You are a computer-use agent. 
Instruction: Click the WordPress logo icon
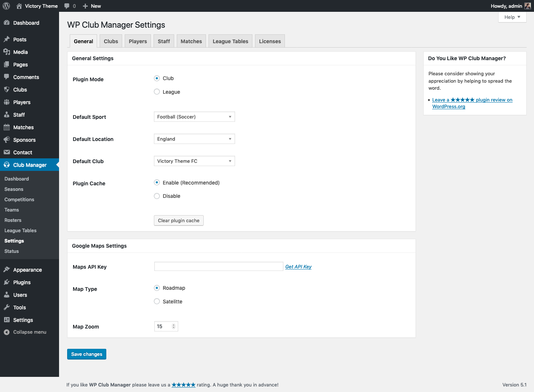click(x=6, y=6)
